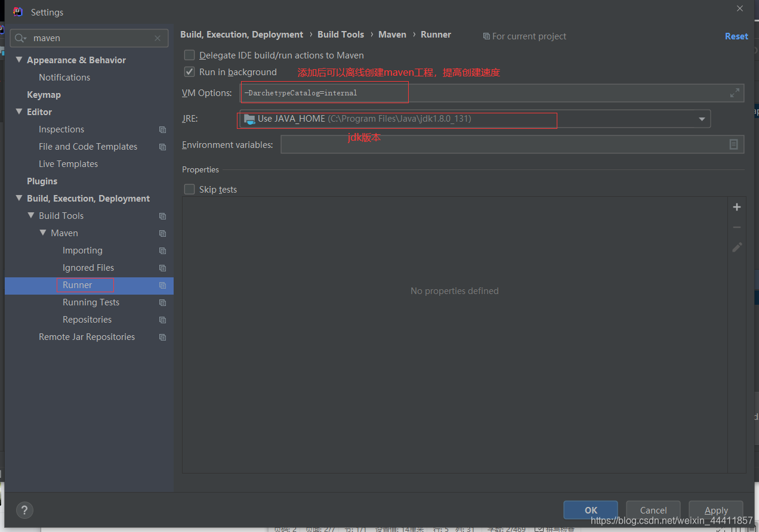Click the Cancel button
Image resolution: width=759 pixels, height=532 pixels.
(x=653, y=510)
